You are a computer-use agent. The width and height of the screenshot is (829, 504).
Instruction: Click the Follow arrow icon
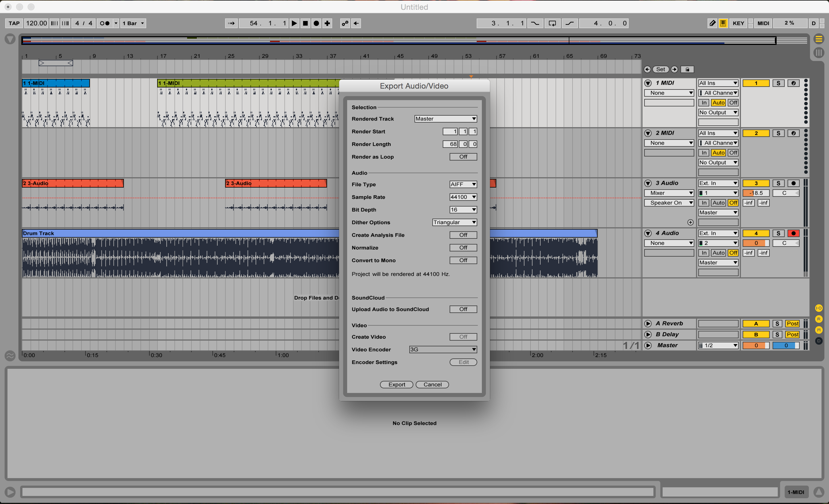(231, 23)
